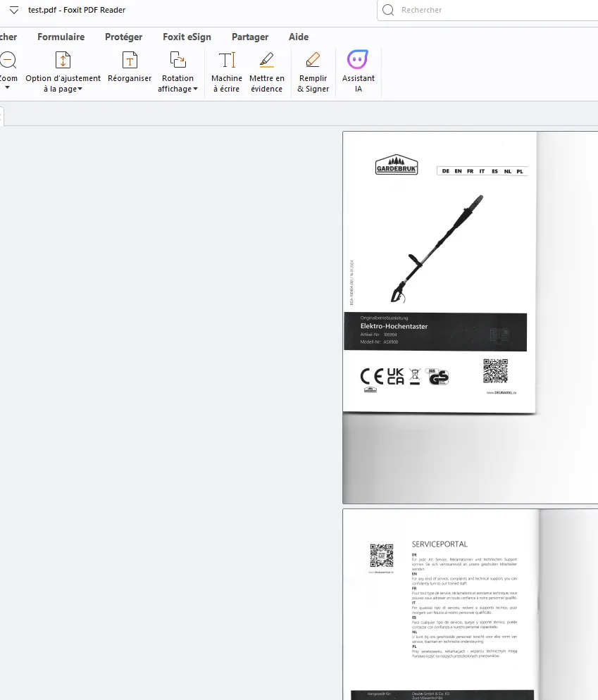598x700 pixels.
Task: Open the quick access toolbar customize arrow
Action: pyautogui.click(x=14, y=11)
